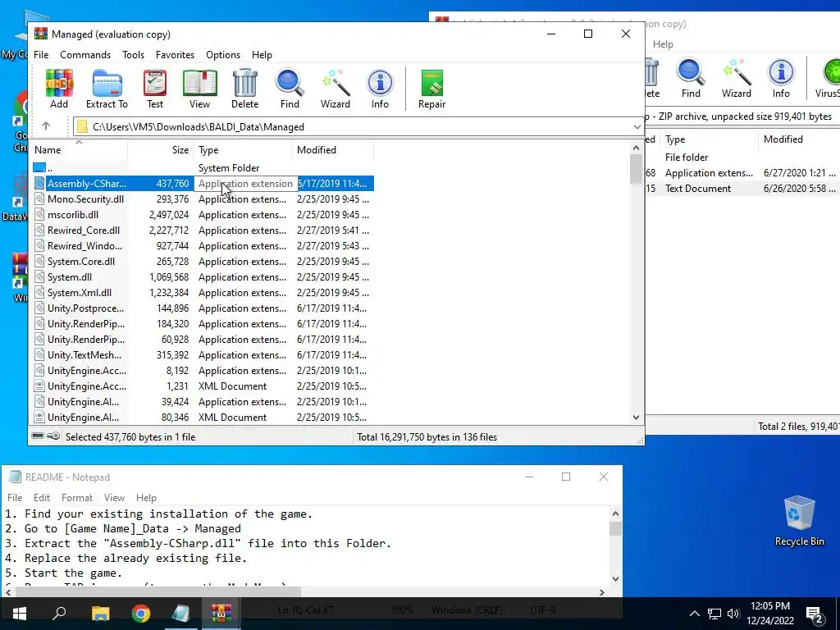This screenshot has width=840, height=630.
Task: Open the Tools menu
Action: pos(133,55)
